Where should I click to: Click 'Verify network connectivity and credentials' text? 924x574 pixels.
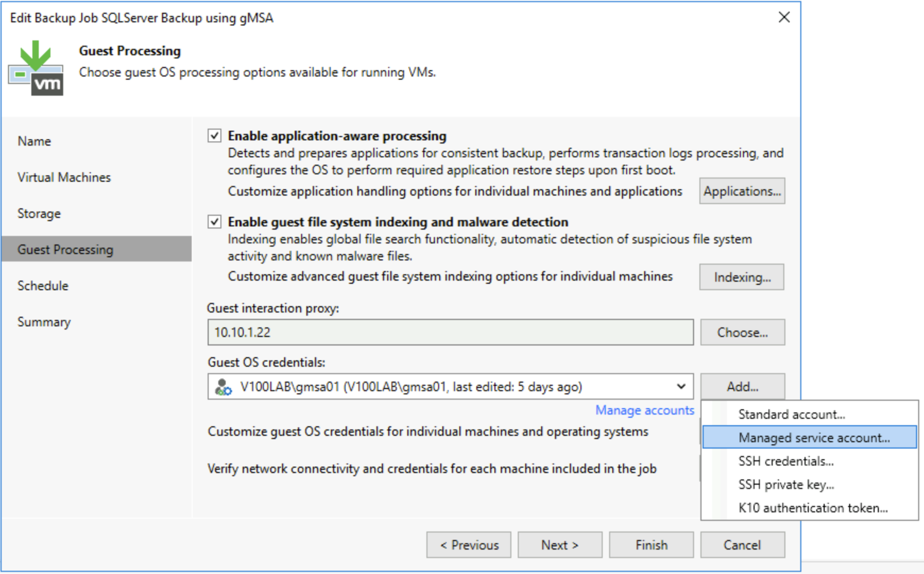pos(432,469)
